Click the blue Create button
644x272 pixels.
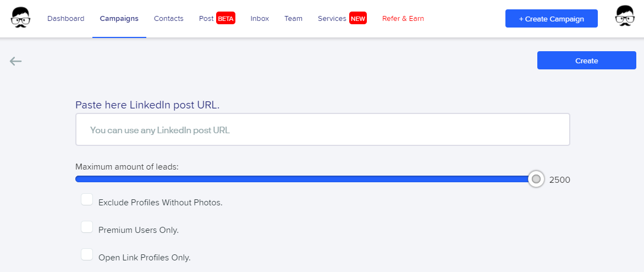click(586, 61)
